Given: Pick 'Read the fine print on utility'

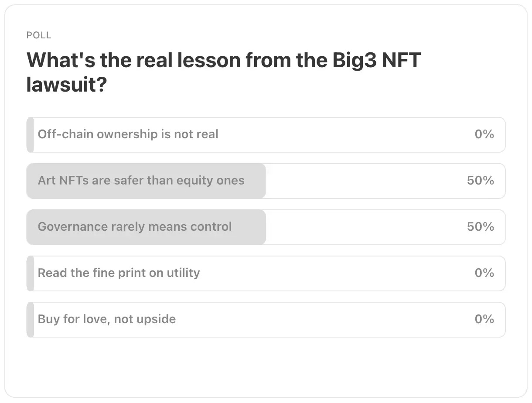Looking at the screenshot, I should [x=266, y=273].
